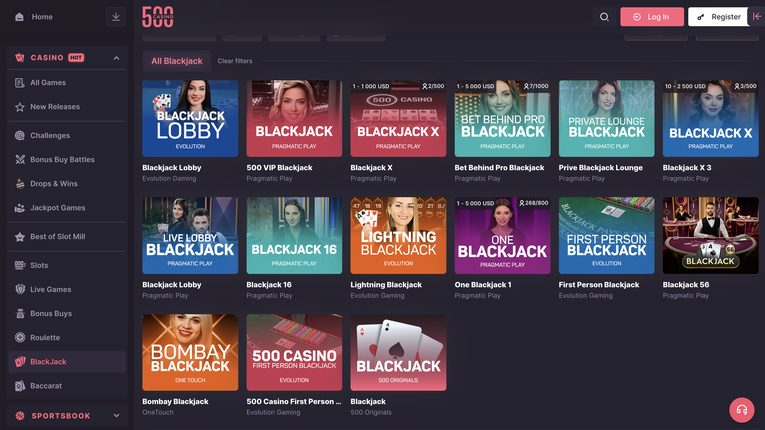Viewport: 765px width, 430px height.
Task: Open the One Blackjack 1 thumbnail
Action: 503,236
